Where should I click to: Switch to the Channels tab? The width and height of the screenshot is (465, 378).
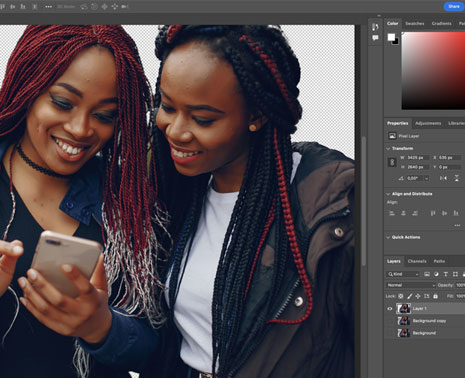pos(417,261)
